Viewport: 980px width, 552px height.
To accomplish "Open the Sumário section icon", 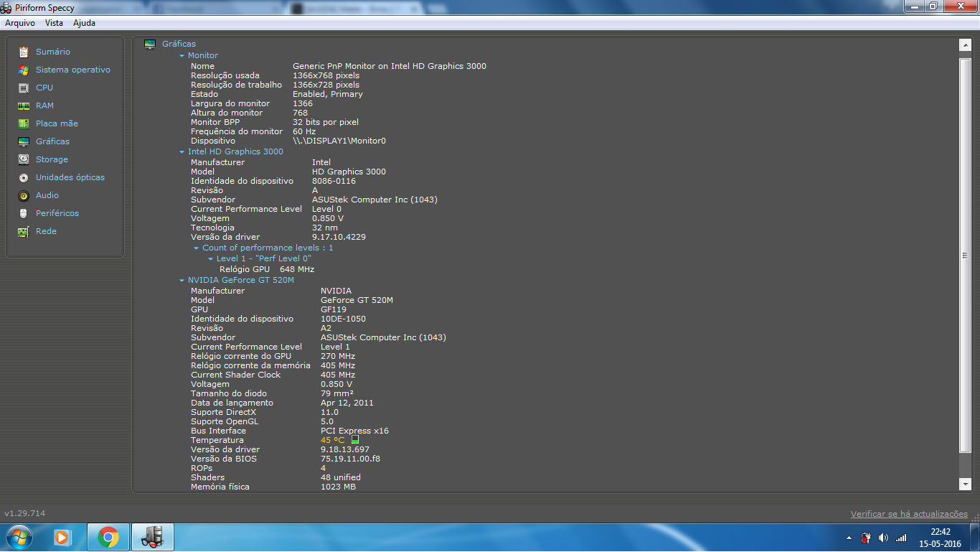I will point(24,52).
